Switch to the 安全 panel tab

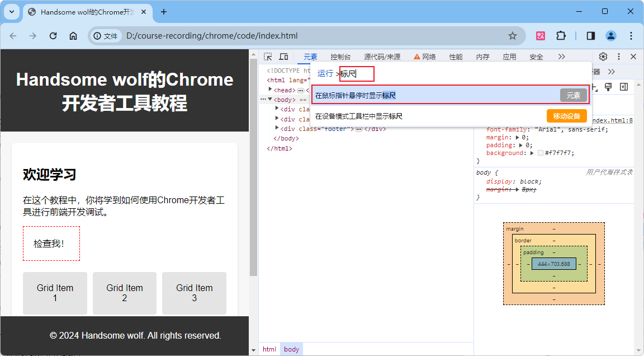[536, 57]
